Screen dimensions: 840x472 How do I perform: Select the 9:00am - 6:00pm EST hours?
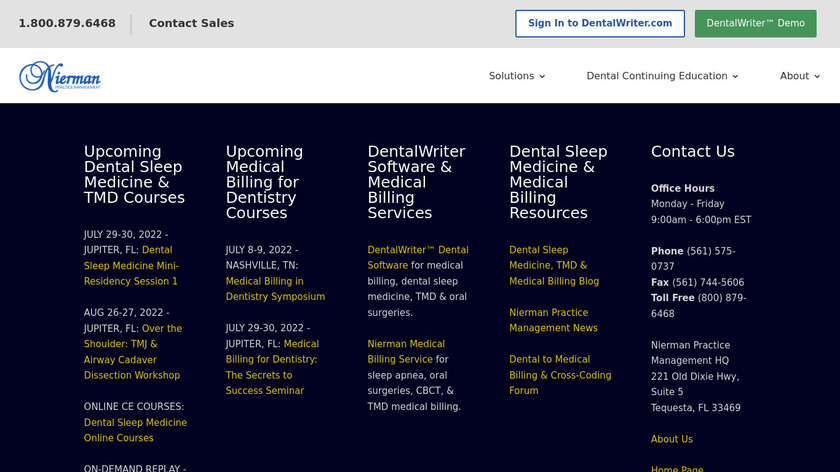pos(701,220)
